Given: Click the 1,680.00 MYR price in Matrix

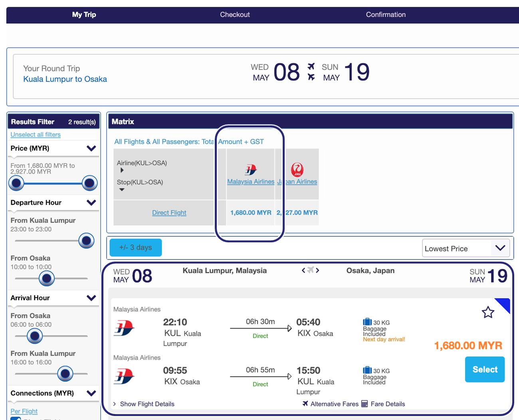Looking at the screenshot, I should tap(251, 213).
